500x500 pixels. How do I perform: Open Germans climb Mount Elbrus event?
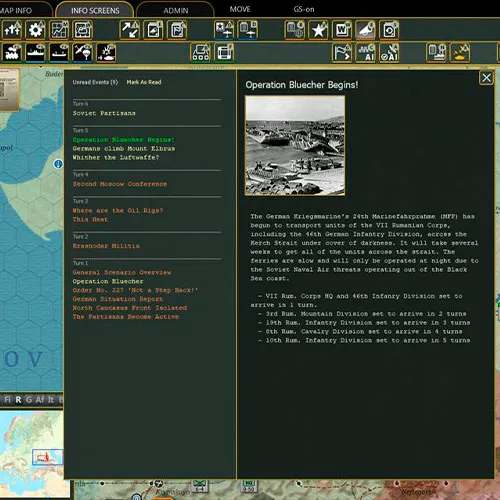(x=124, y=149)
